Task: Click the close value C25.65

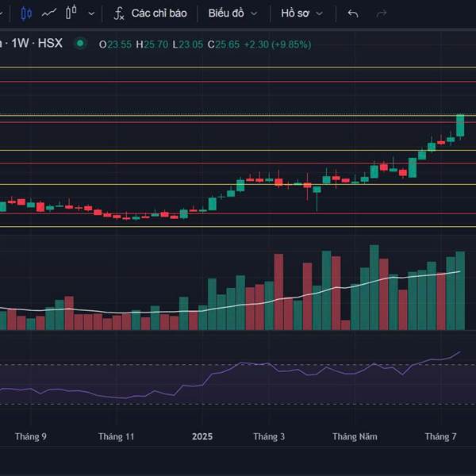Action: (224, 44)
